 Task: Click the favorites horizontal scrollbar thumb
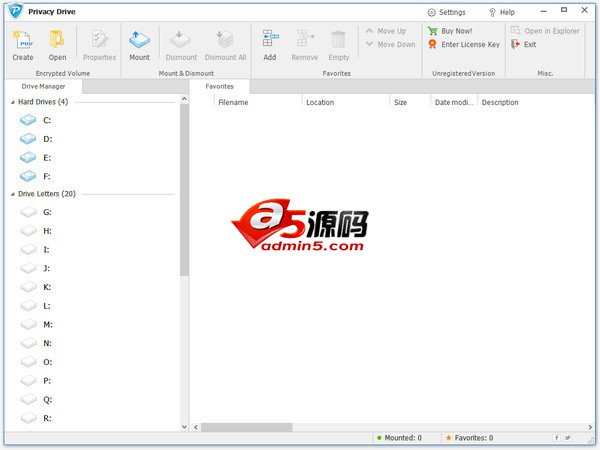coord(246,427)
